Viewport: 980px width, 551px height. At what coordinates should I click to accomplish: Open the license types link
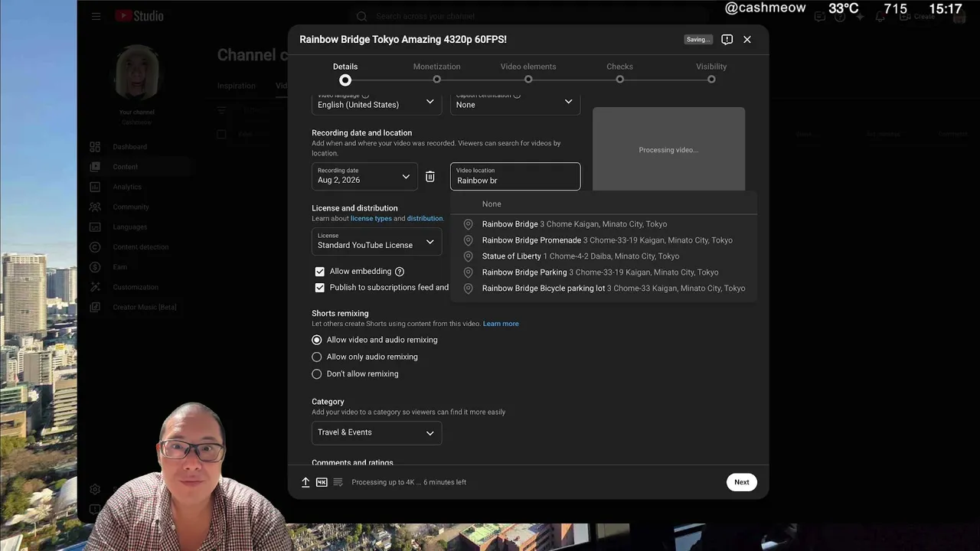point(371,219)
